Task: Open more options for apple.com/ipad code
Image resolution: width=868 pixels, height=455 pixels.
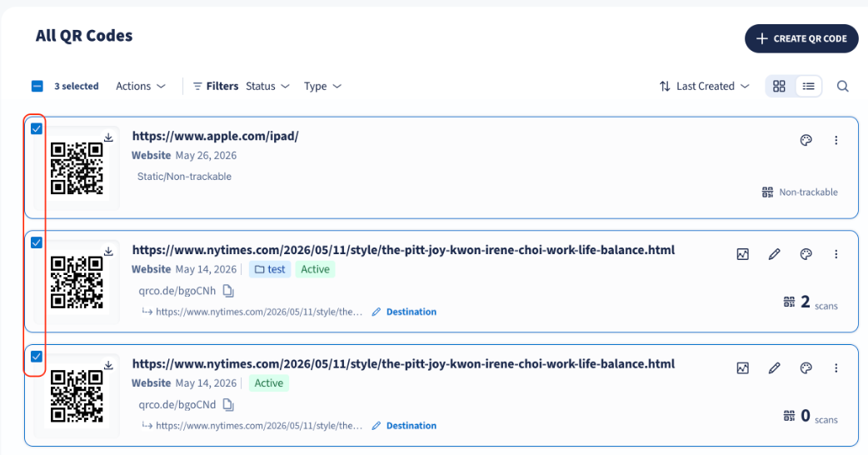Action: pyautogui.click(x=836, y=140)
